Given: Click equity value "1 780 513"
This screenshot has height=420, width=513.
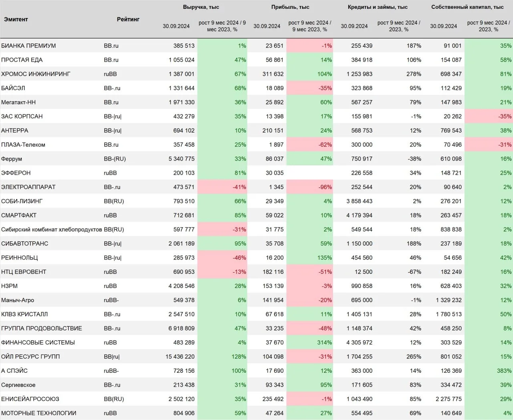Looking at the screenshot, I should point(449,314).
